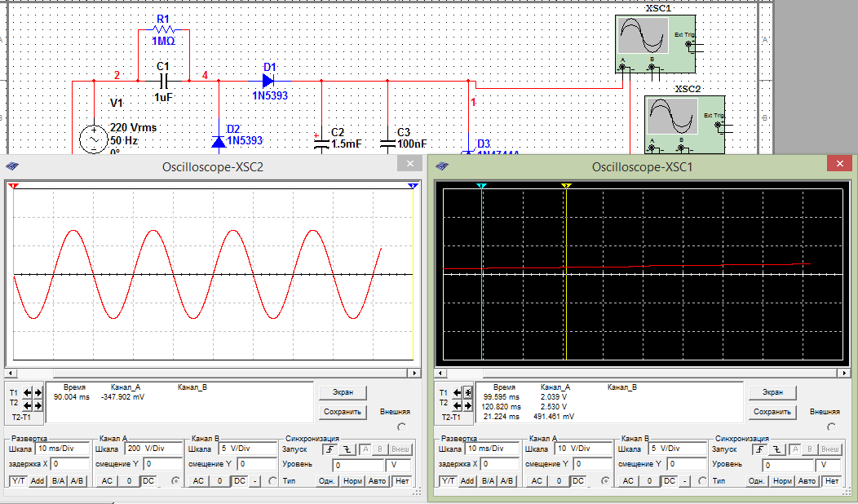Select falling edge trigger in Oscilloscope-XSC1
Image resolution: width=858 pixels, height=504 pixels.
[777, 449]
